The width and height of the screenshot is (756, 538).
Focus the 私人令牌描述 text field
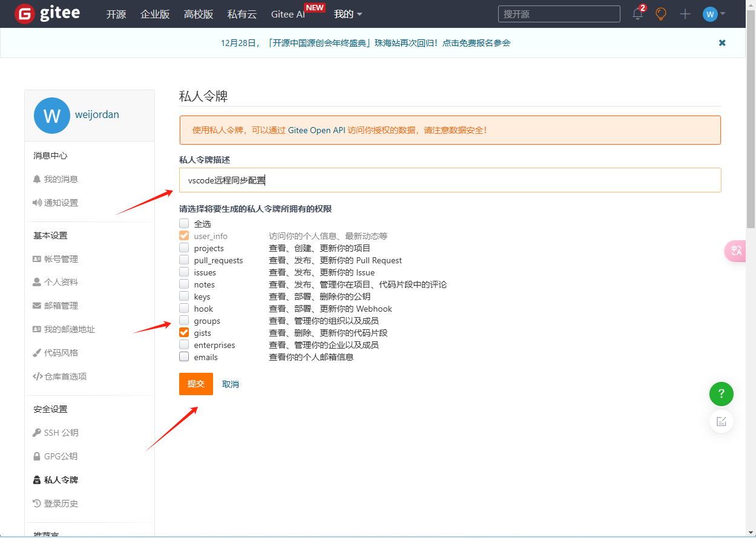(x=450, y=180)
